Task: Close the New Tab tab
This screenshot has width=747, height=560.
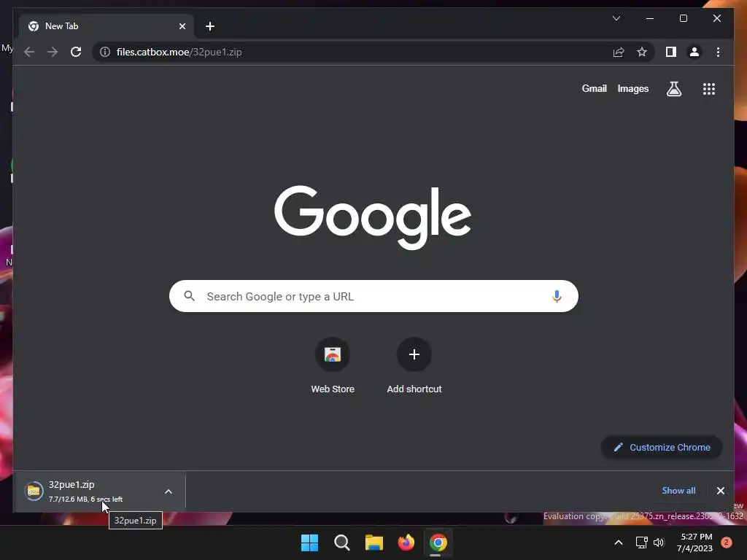Action: [x=182, y=26]
